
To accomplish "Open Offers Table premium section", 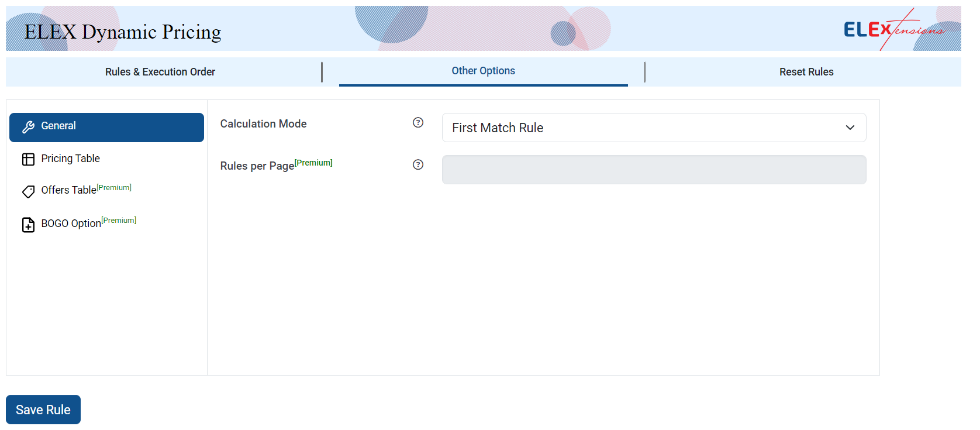I will click(x=86, y=190).
